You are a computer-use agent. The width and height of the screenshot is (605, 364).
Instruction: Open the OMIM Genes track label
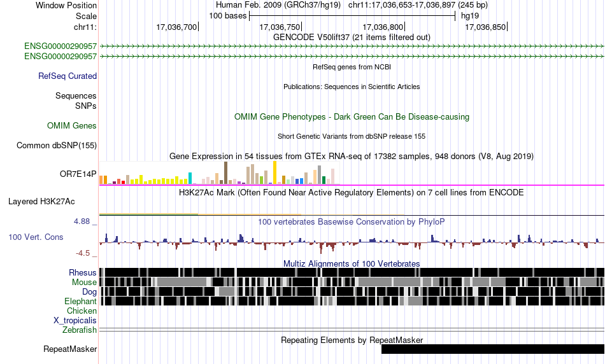(x=71, y=126)
